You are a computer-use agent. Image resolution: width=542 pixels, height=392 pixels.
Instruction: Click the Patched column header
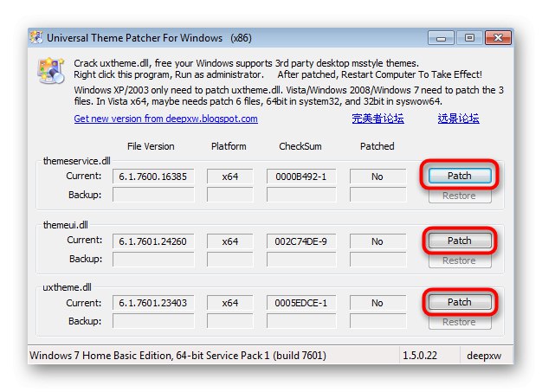(377, 146)
